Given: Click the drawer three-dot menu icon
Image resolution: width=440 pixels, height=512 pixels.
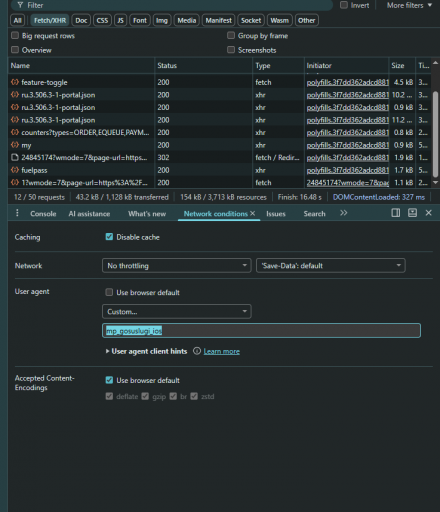Looking at the screenshot, I should pos(17,213).
